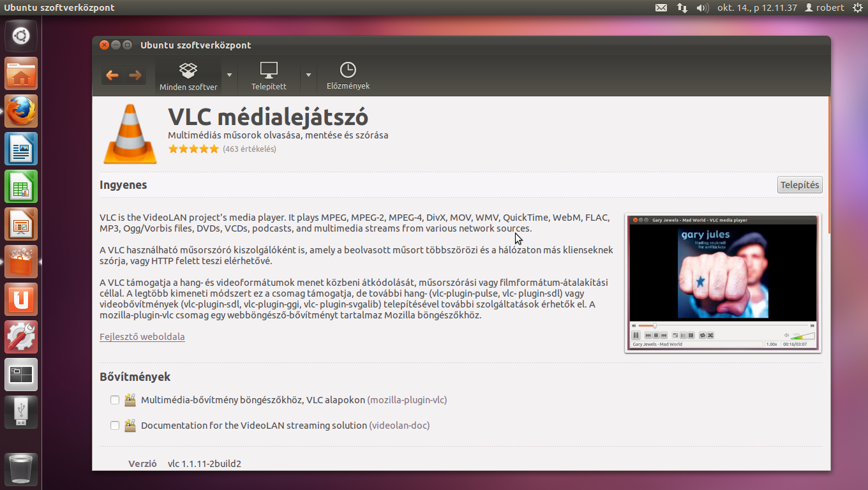The width and height of the screenshot is (868, 490).
Task: Open the Workspace Switcher launcher icon
Action: (21, 375)
